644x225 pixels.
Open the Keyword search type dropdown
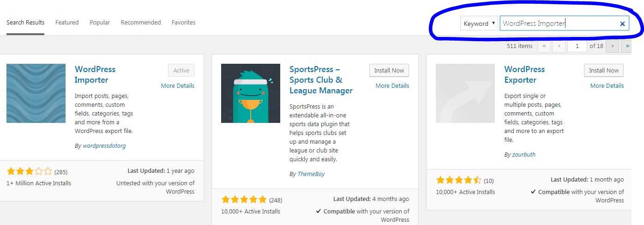pyautogui.click(x=479, y=24)
